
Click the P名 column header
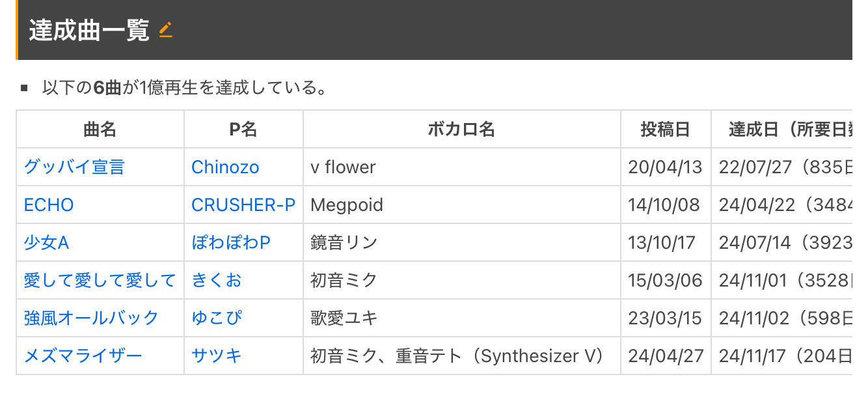point(244,130)
